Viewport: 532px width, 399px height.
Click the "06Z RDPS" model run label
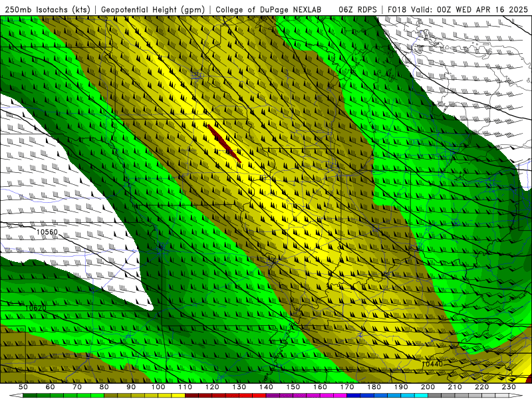pyautogui.click(x=357, y=9)
